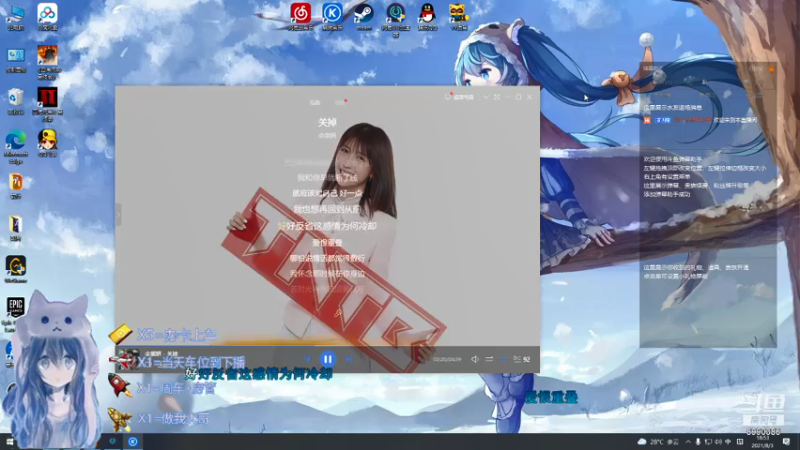Jump to lyric line 爱恨重叠

click(327, 242)
